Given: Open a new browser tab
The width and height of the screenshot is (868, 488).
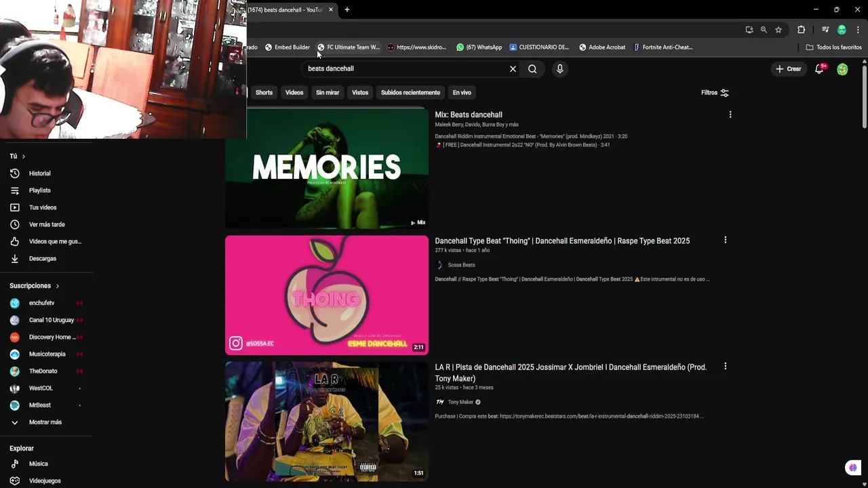Looking at the screenshot, I should click(x=347, y=9).
